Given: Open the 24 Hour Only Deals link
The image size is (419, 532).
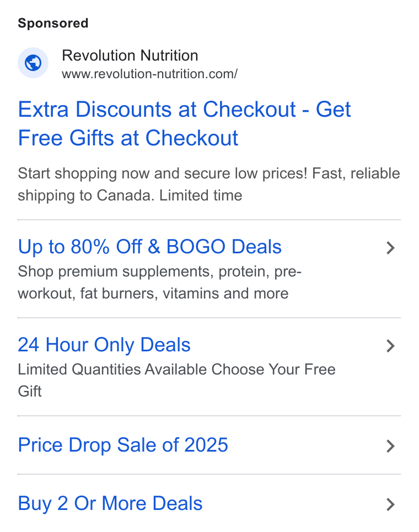Looking at the screenshot, I should (104, 345).
